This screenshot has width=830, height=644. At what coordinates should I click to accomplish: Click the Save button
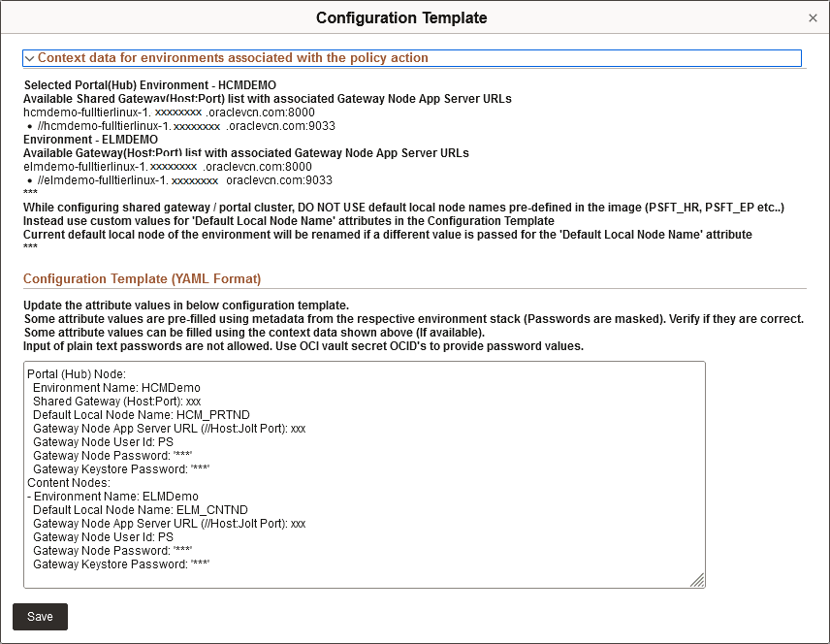[x=40, y=617]
